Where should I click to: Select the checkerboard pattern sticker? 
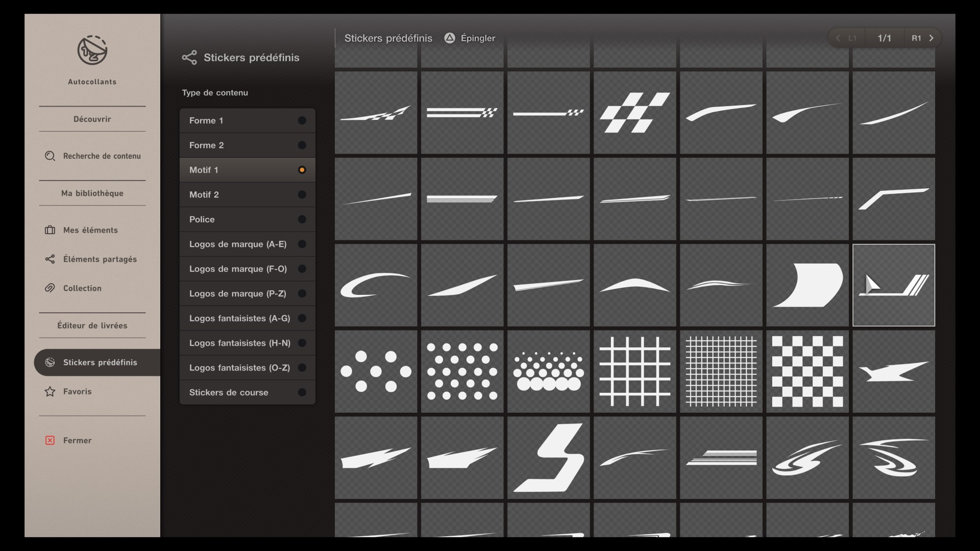coord(807,371)
